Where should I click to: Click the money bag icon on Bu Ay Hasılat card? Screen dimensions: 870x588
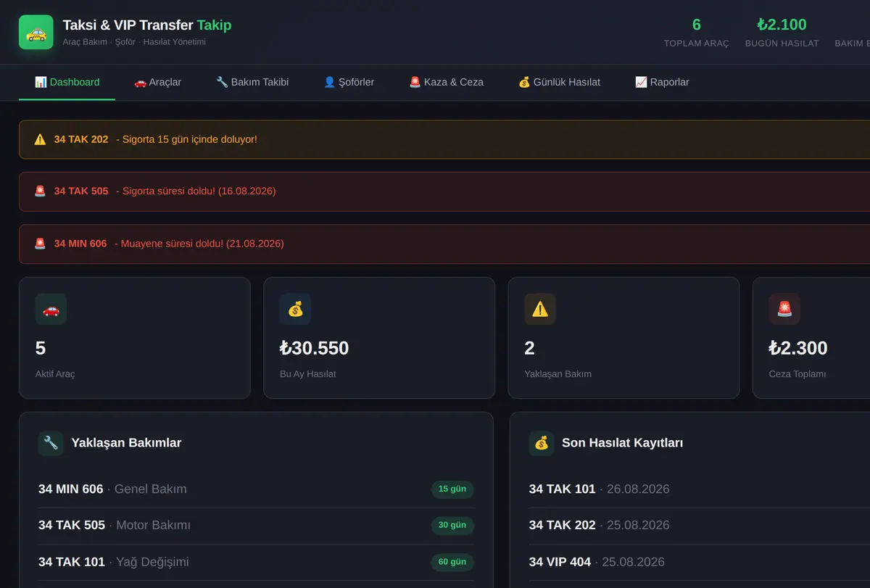pos(295,309)
